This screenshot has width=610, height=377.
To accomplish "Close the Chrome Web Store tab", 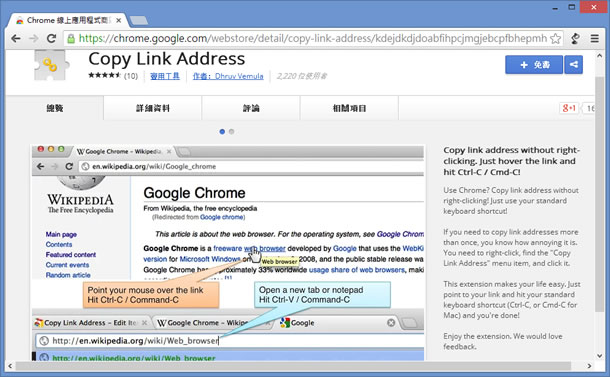I will [x=119, y=20].
